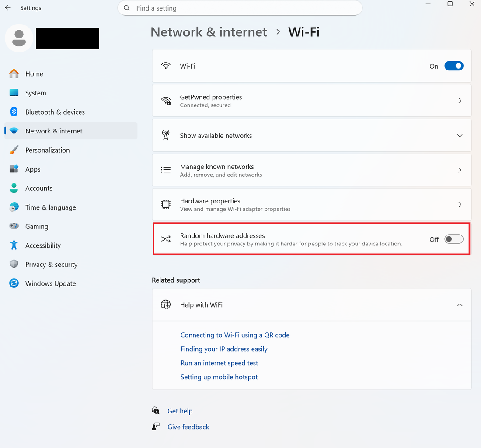Screen dimensions: 481x448
Task: Collapse the Help with WiFi section
Action: pos(460,304)
